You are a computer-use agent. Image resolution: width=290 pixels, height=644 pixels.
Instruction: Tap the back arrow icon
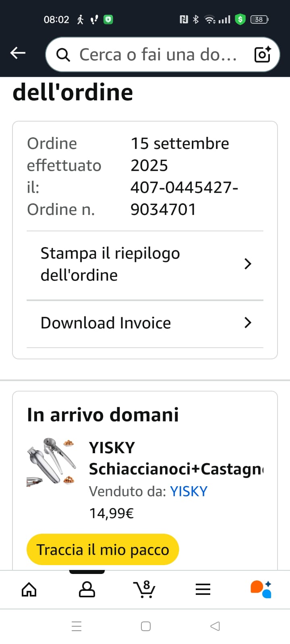(x=18, y=53)
